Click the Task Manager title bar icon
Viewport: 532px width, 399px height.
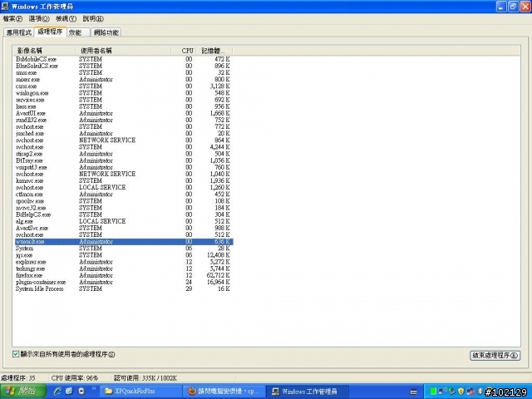click(x=5, y=6)
